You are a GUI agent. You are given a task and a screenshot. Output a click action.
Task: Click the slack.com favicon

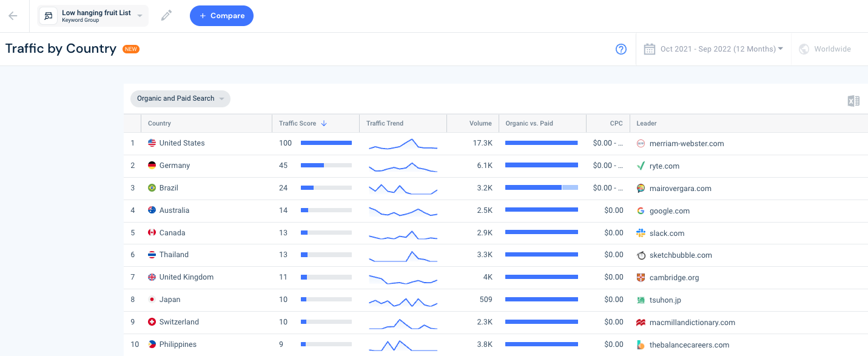[641, 233]
